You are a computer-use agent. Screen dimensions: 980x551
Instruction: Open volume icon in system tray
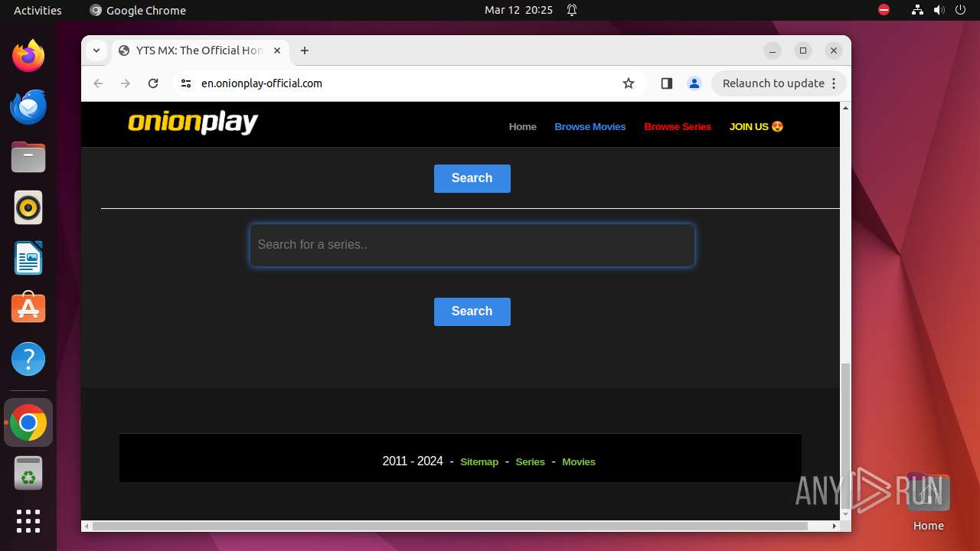[939, 10]
